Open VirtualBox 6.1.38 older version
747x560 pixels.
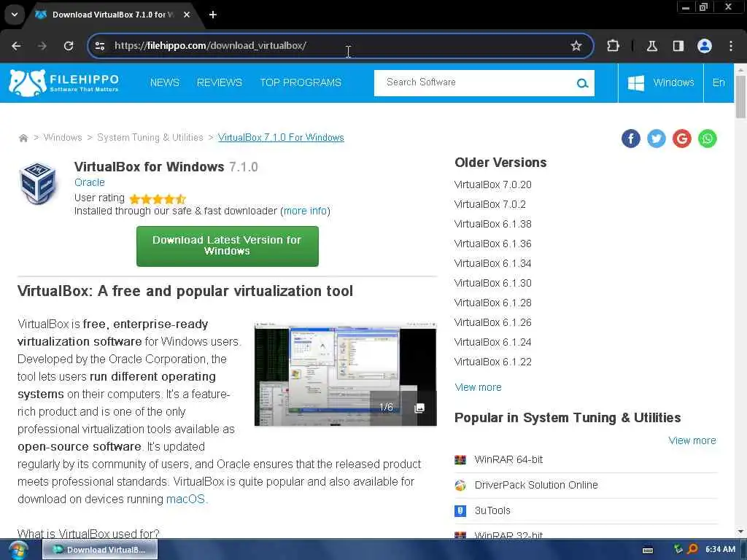493,224
